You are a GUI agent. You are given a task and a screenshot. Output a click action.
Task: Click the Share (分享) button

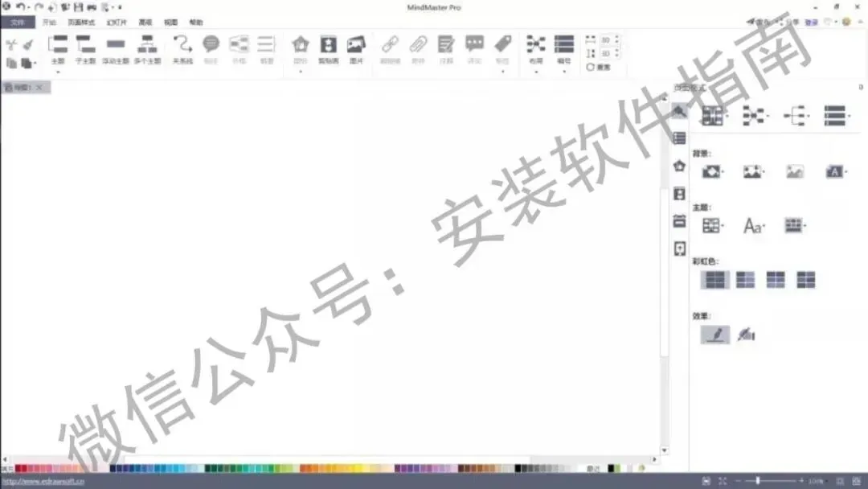[x=789, y=23]
